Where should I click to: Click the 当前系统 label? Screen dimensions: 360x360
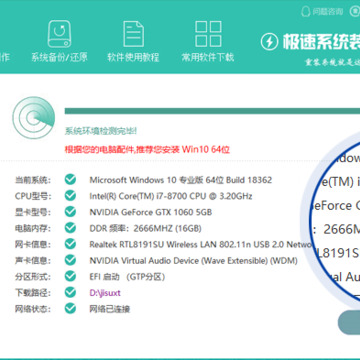[x=33, y=180]
